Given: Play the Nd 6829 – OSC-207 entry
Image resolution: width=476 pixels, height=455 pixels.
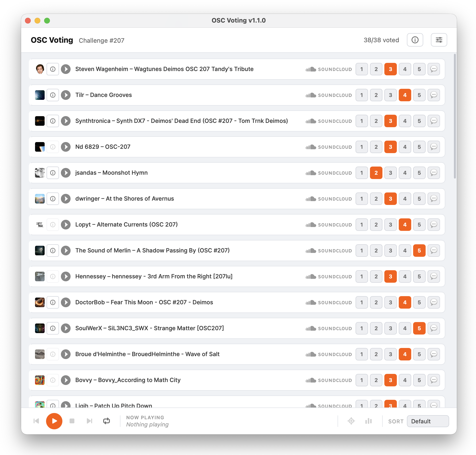Looking at the screenshot, I should [66, 147].
